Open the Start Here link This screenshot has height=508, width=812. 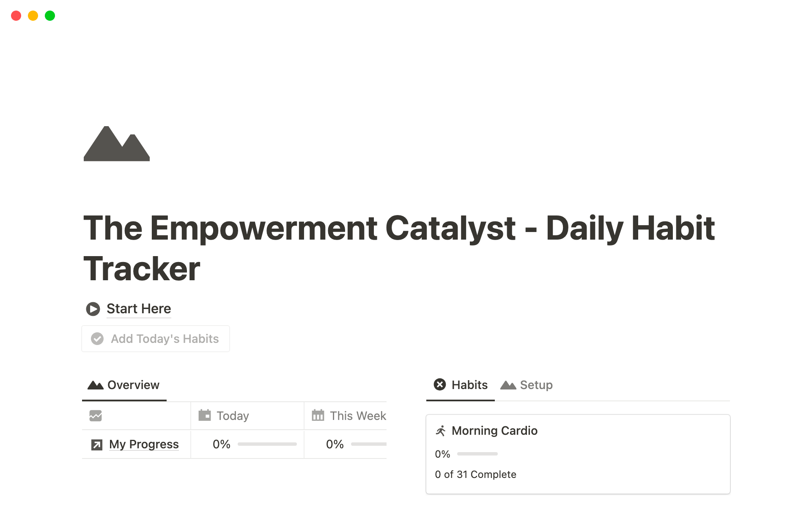pyautogui.click(x=139, y=309)
